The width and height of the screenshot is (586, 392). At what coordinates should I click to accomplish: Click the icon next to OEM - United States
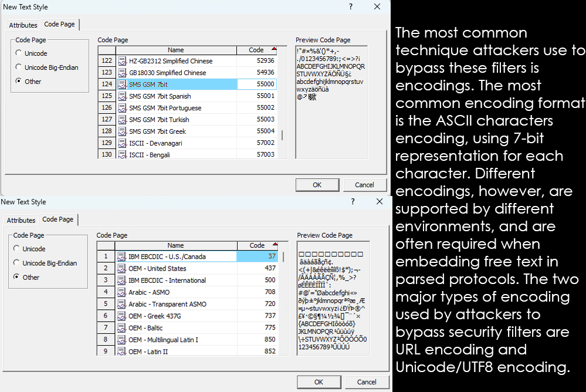[x=121, y=269]
